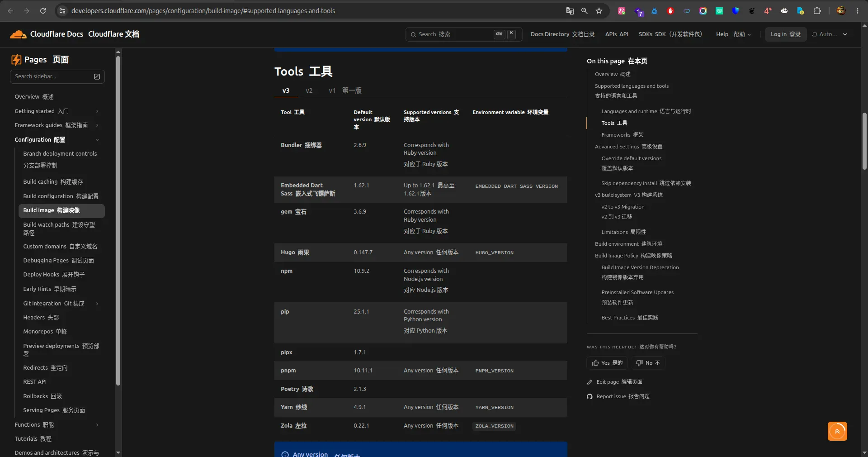The height and width of the screenshot is (457, 868).
Task: Open APIs in the header nav
Action: 617,34
